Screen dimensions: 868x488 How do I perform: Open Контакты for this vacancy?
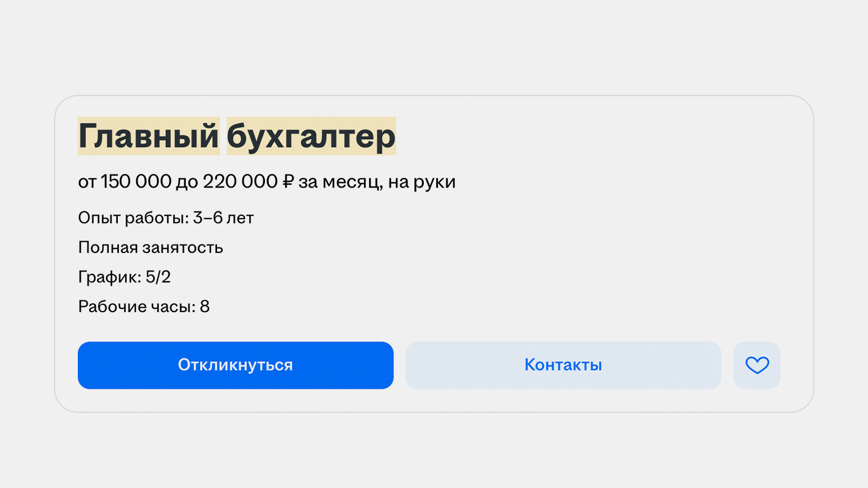pyautogui.click(x=563, y=365)
